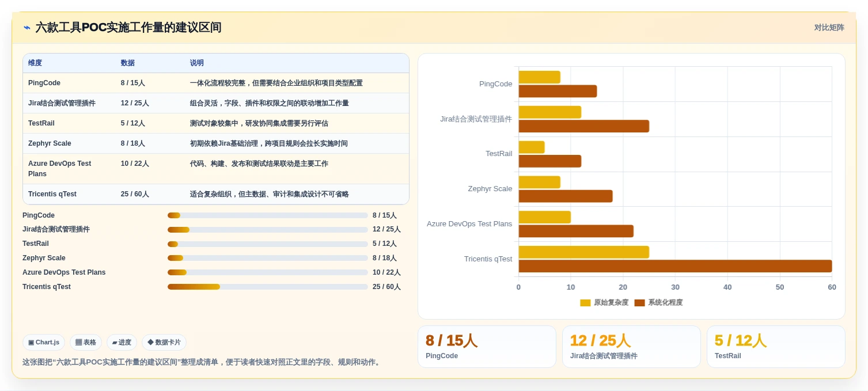The height and width of the screenshot is (391, 868).
Task: Click the Tricentis qTest progress bar
Action: 268,287
